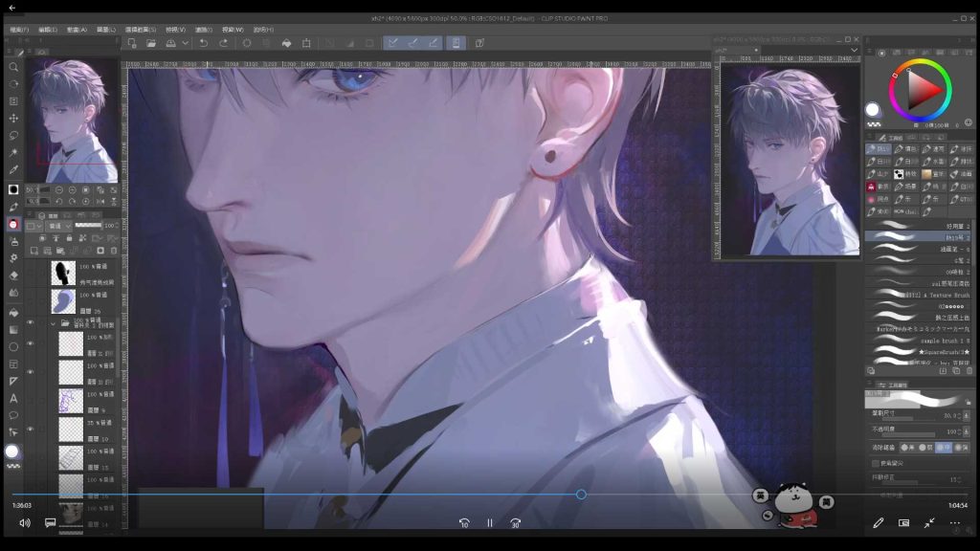Click the New document icon
Screen dimensions: 980x551
[132, 43]
